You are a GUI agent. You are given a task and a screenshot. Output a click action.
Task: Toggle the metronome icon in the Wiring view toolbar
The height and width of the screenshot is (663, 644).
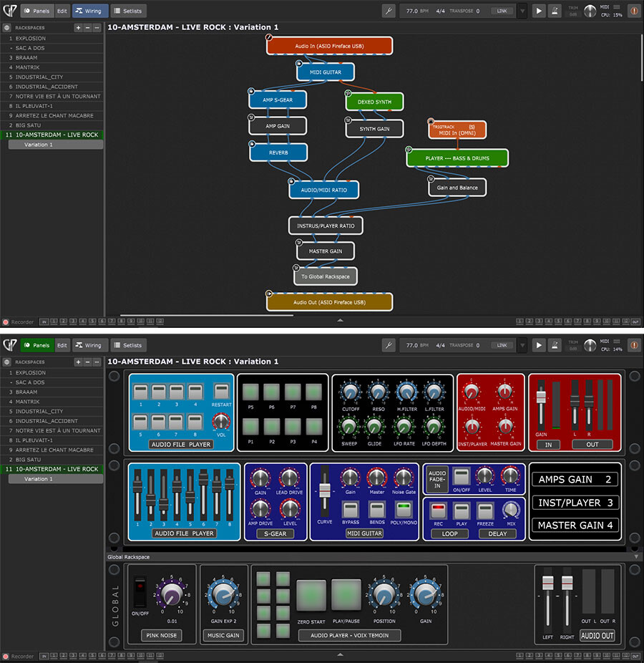coord(555,11)
